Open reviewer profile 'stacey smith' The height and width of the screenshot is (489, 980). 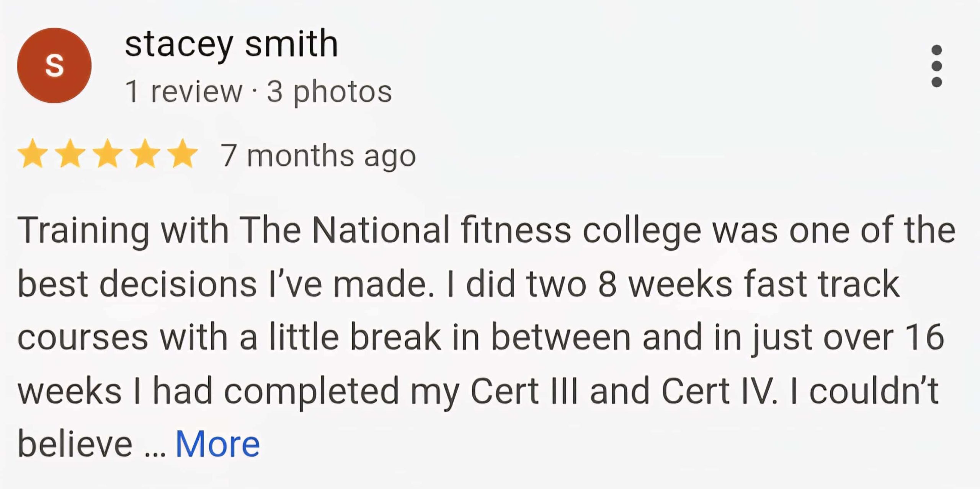point(231,44)
